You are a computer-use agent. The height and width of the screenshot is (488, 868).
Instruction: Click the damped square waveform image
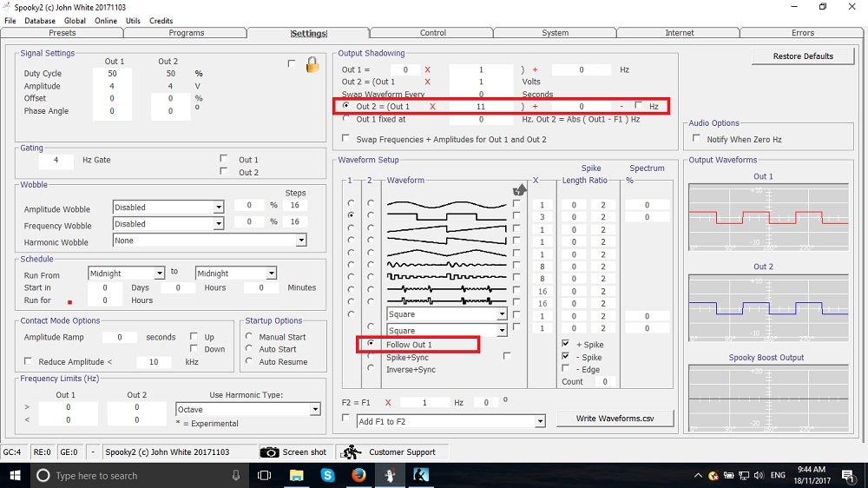[446, 276]
